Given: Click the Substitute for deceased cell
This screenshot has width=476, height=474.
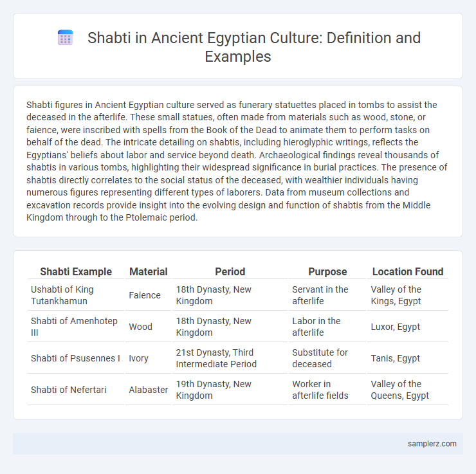Looking at the screenshot, I should click(327, 358).
